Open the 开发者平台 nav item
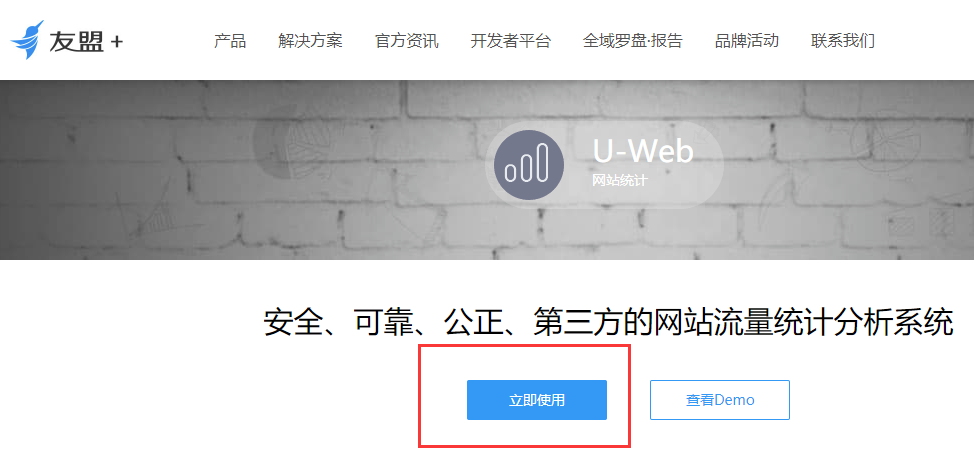Image resolution: width=974 pixels, height=474 pixels. pos(511,41)
